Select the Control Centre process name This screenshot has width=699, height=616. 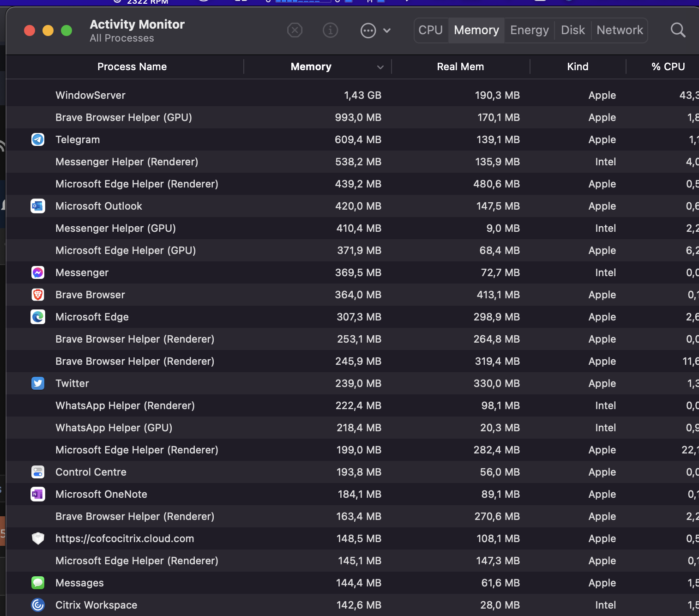click(x=91, y=472)
